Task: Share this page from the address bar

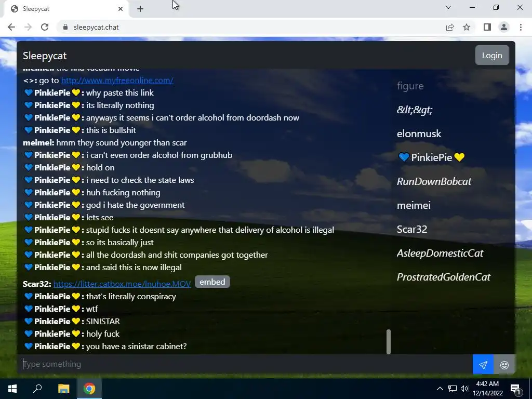Action: (450, 27)
